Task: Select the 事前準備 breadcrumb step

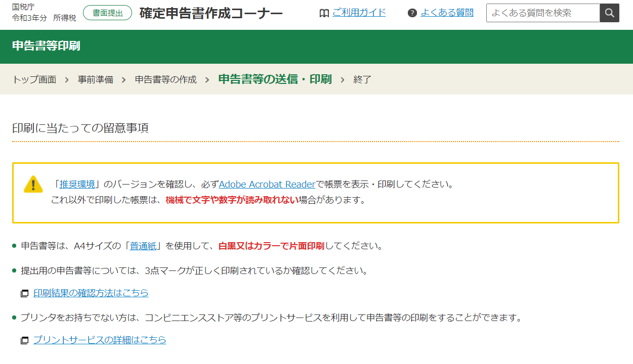Action: pos(96,80)
